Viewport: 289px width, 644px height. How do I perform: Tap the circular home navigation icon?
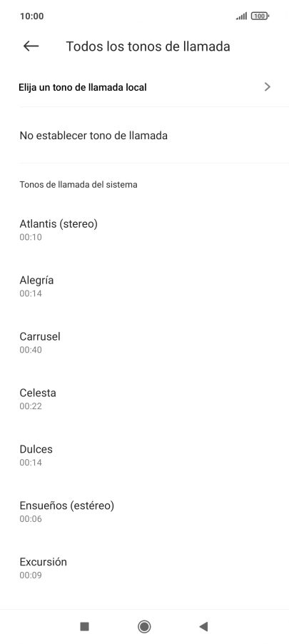click(144, 626)
